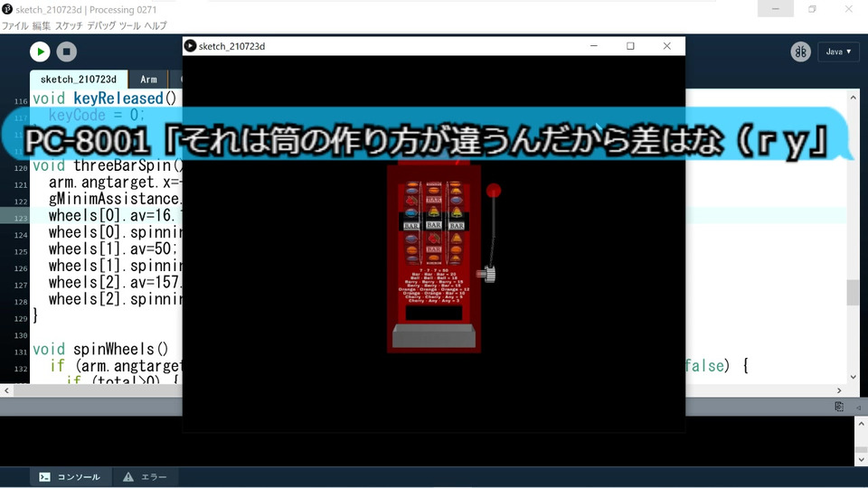The image size is (868, 488).
Task: Maximize the sketch_210723d output window
Action: coord(630,46)
